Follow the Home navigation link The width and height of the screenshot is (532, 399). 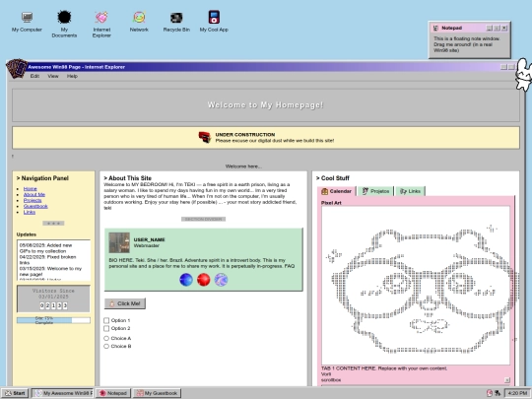[x=31, y=188]
